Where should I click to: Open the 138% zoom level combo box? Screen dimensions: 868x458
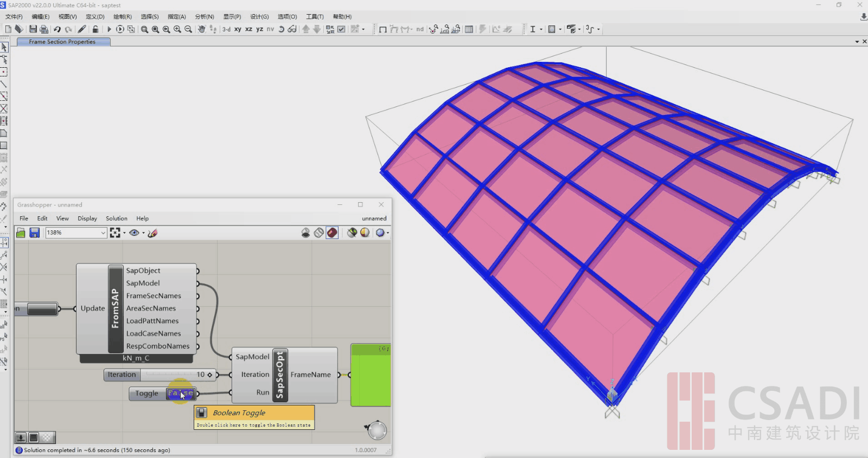pos(76,233)
